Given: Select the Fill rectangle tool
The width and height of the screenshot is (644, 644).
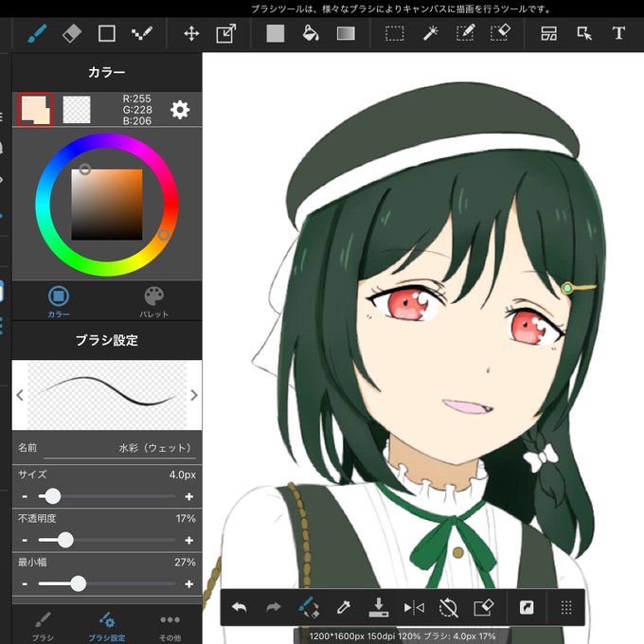Looking at the screenshot, I should (x=276, y=33).
